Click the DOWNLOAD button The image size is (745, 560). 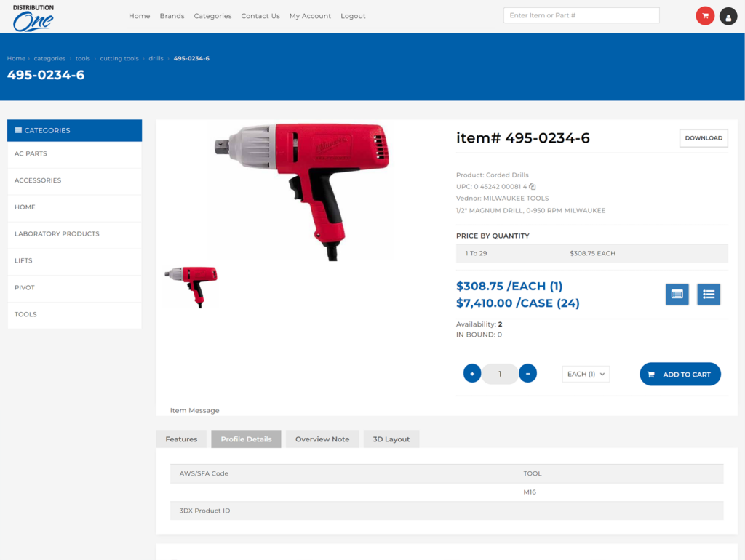[704, 138]
